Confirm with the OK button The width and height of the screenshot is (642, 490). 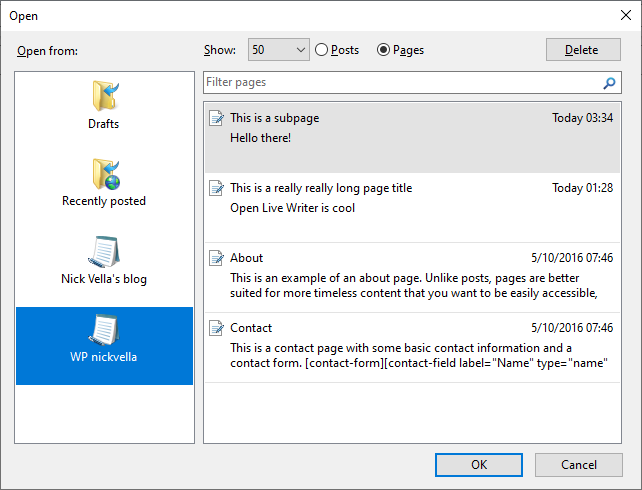click(x=479, y=465)
